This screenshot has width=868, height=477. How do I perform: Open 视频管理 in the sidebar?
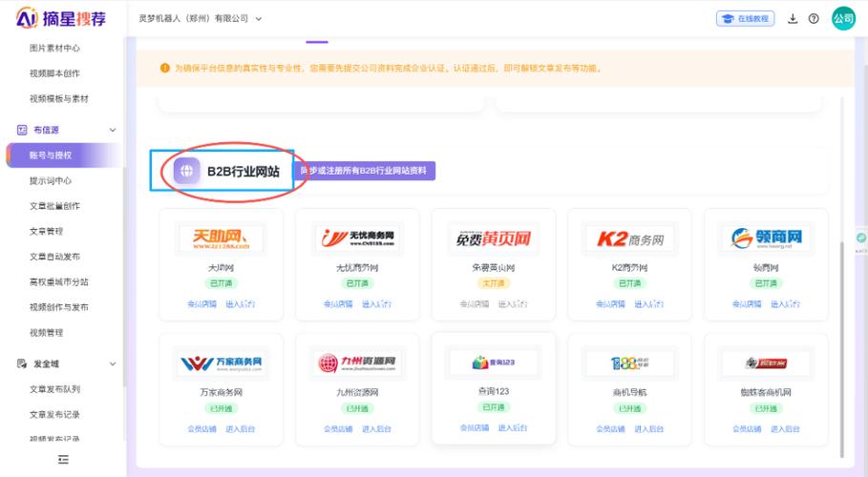pos(46,333)
